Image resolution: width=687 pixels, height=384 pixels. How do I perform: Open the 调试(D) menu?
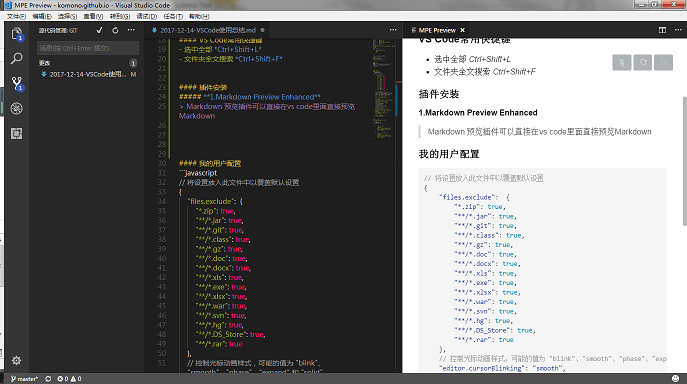[146, 16]
